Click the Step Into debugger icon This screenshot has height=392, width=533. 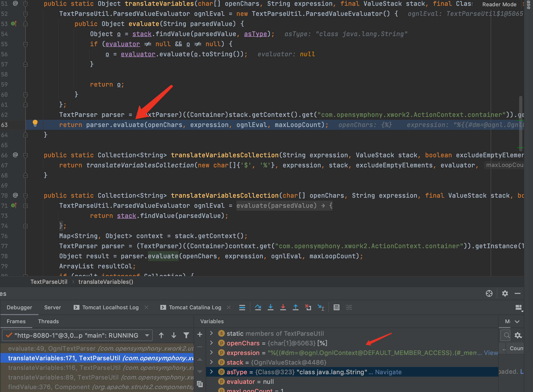click(x=271, y=307)
